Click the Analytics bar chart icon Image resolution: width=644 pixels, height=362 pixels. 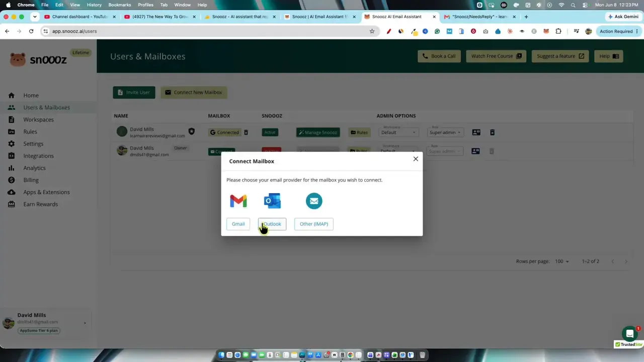click(12, 168)
